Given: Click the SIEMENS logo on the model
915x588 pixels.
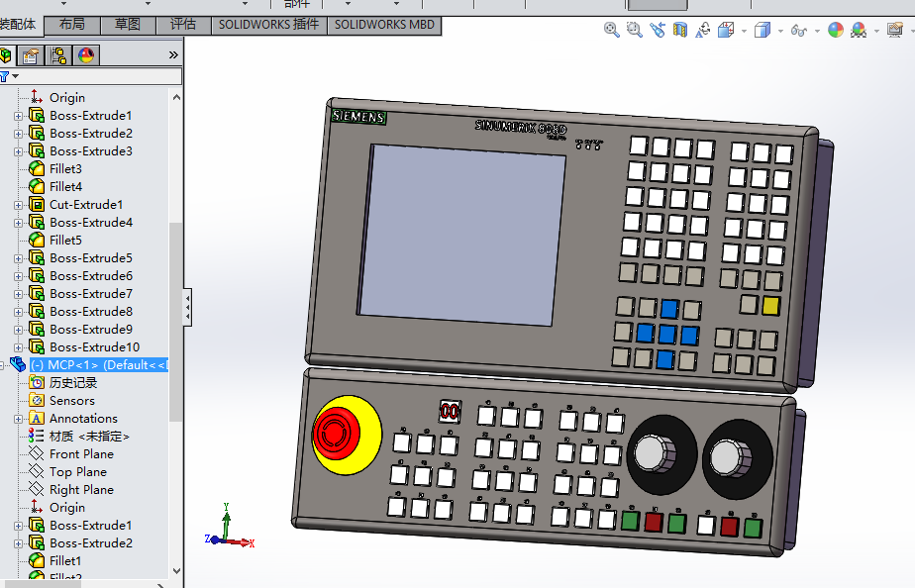Looking at the screenshot, I should click(x=358, y=117).
